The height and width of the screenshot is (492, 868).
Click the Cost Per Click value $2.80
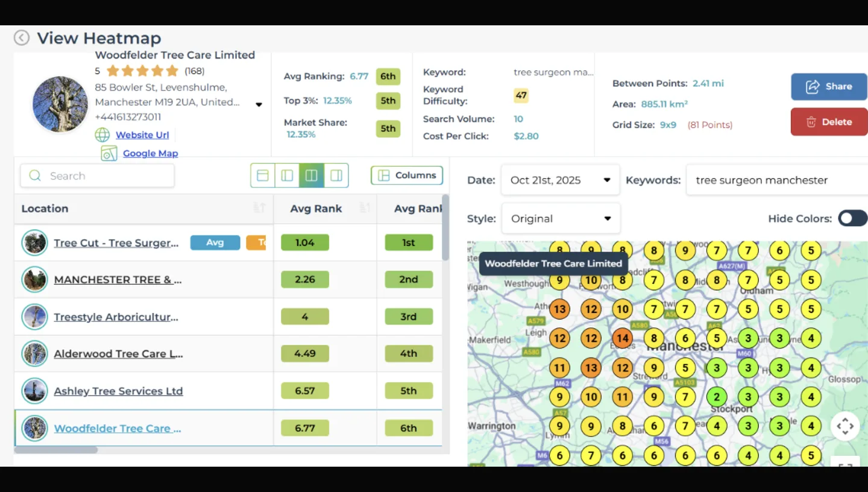click(x=526, y=136)
